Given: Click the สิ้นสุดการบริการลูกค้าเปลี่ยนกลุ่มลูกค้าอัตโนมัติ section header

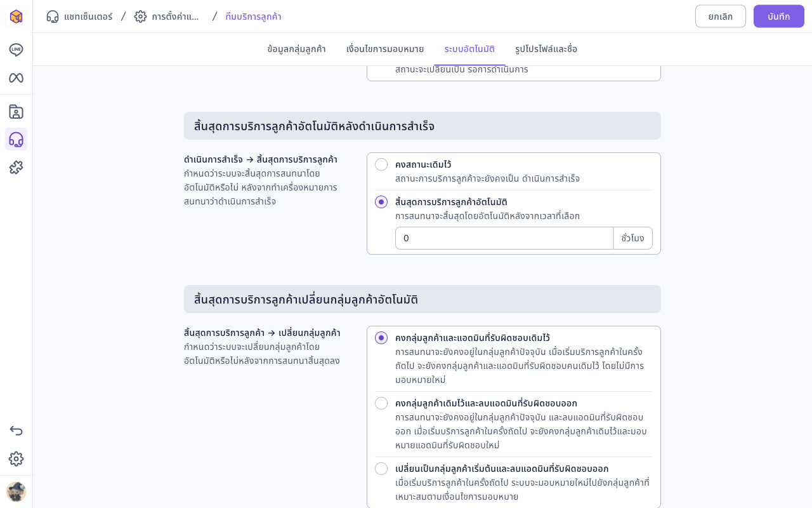Looking at the screenshot, I should click(x=422, y=299).
